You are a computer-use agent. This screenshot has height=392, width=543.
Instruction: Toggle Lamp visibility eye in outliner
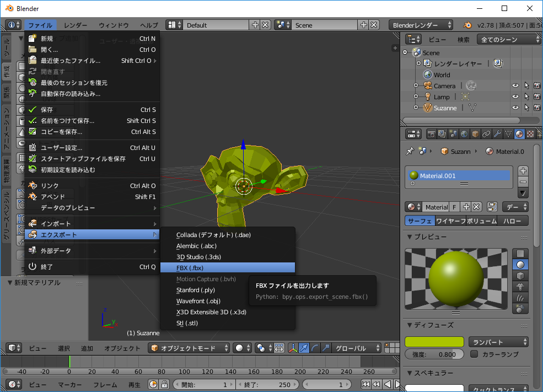pos(515,96)
